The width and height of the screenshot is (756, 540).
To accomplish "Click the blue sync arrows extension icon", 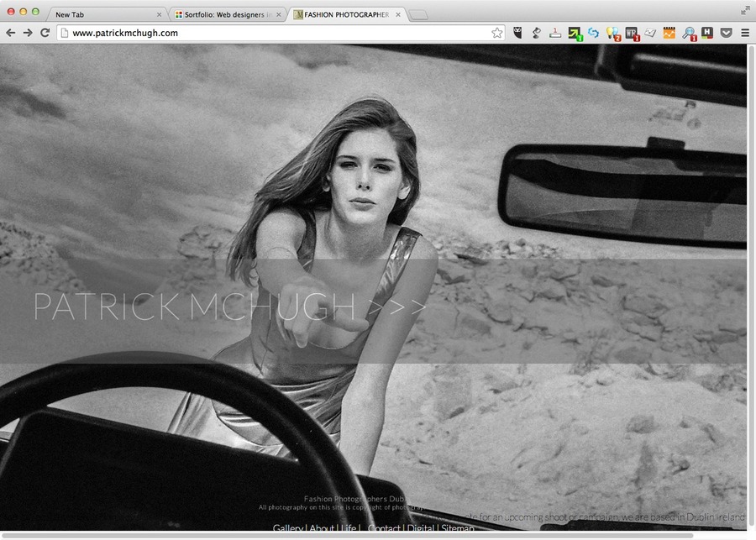I will [594, 32].
